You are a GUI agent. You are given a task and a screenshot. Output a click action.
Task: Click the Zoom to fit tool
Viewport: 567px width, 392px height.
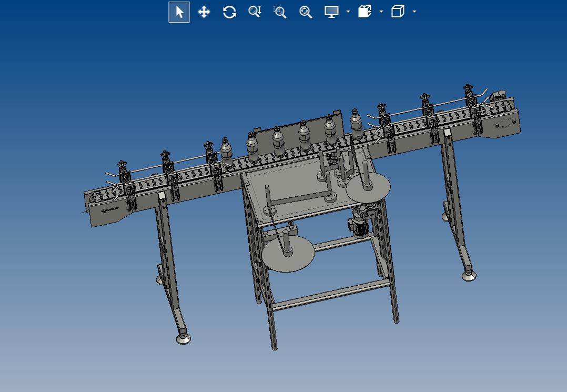[306, 12]
